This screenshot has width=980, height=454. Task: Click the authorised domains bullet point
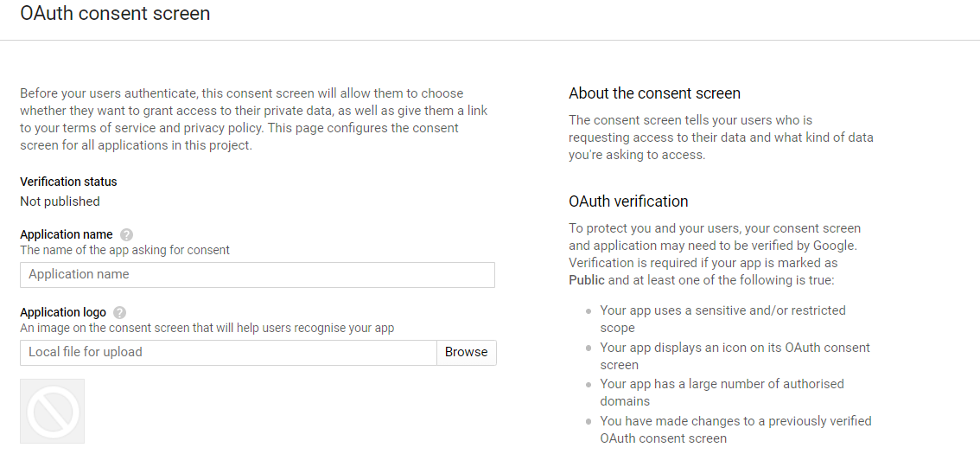722,392
